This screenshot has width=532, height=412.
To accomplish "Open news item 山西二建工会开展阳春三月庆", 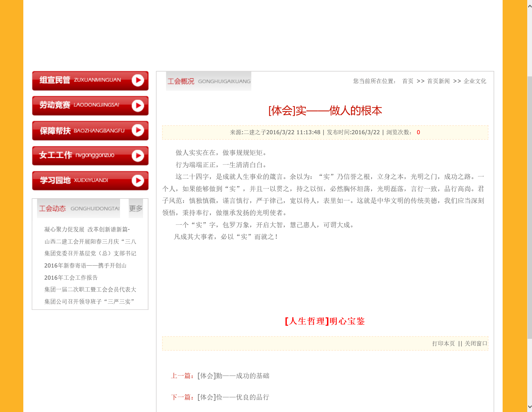I will [x=90, y=242].
